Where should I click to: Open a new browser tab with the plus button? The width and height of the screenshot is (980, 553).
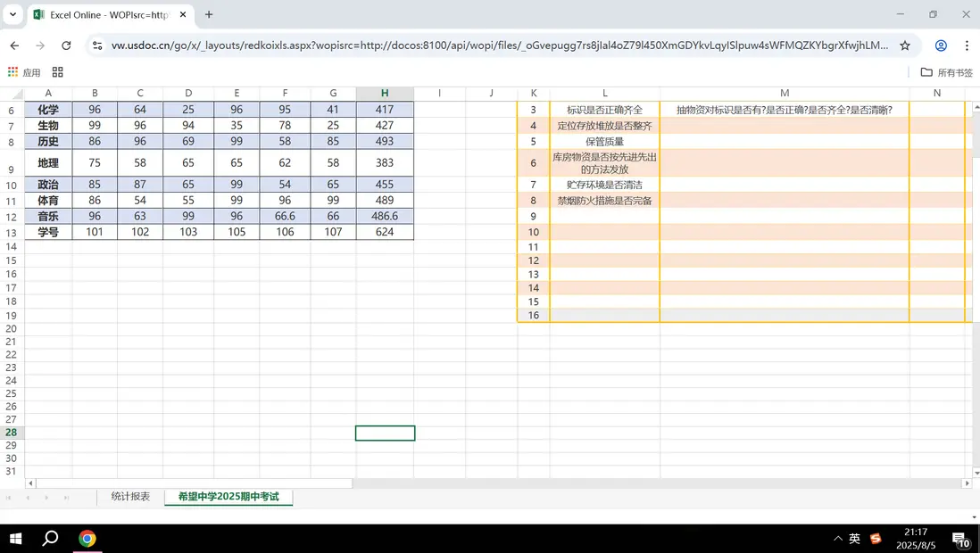[209, 15]
